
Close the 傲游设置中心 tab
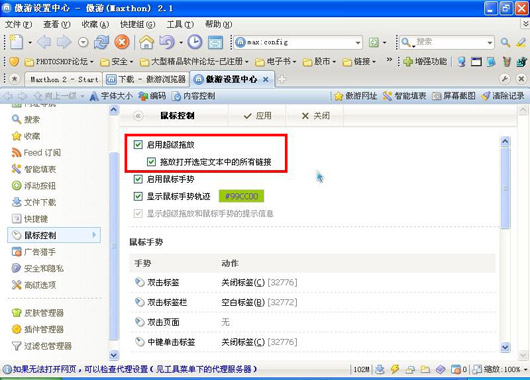click(266, 79)
